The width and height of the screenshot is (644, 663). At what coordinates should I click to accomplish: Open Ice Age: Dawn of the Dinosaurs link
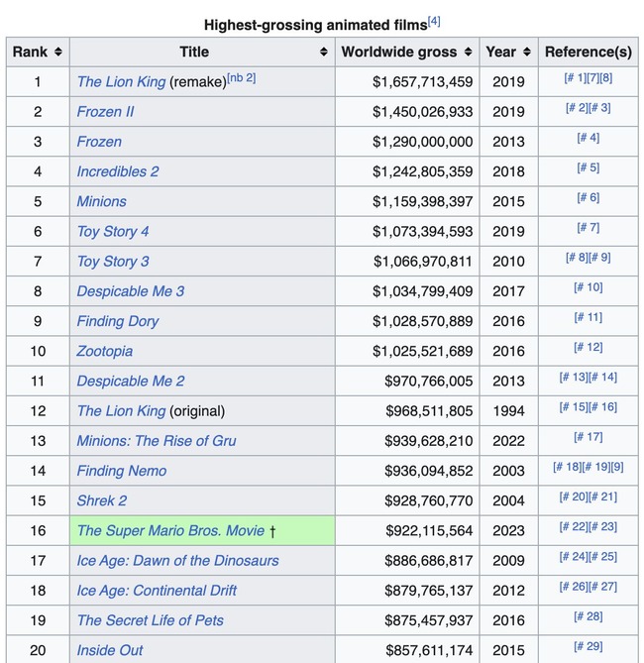(x=177, y=561)
